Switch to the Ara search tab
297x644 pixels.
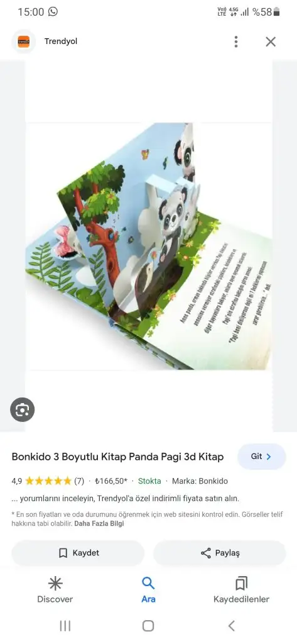[x=148, y=590]
